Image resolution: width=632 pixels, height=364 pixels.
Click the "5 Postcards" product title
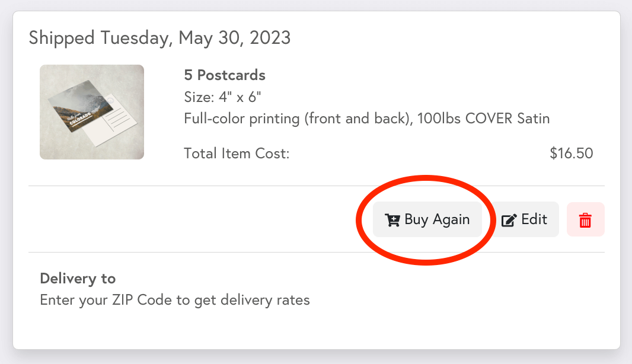225,75
